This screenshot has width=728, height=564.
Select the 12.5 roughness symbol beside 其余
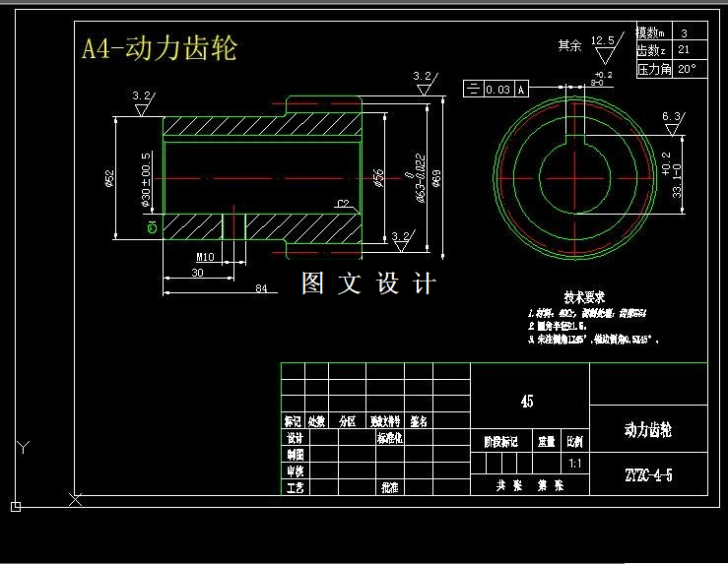[x=606, y=48]
